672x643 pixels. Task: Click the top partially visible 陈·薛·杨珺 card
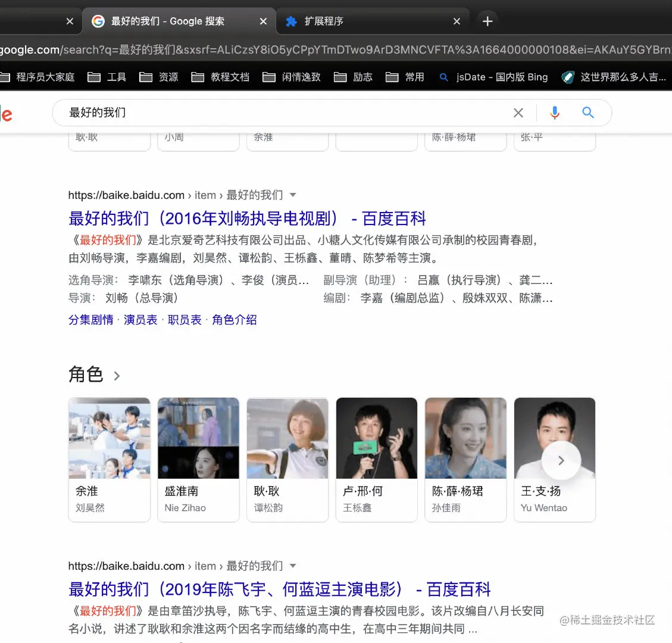point(466,142)
